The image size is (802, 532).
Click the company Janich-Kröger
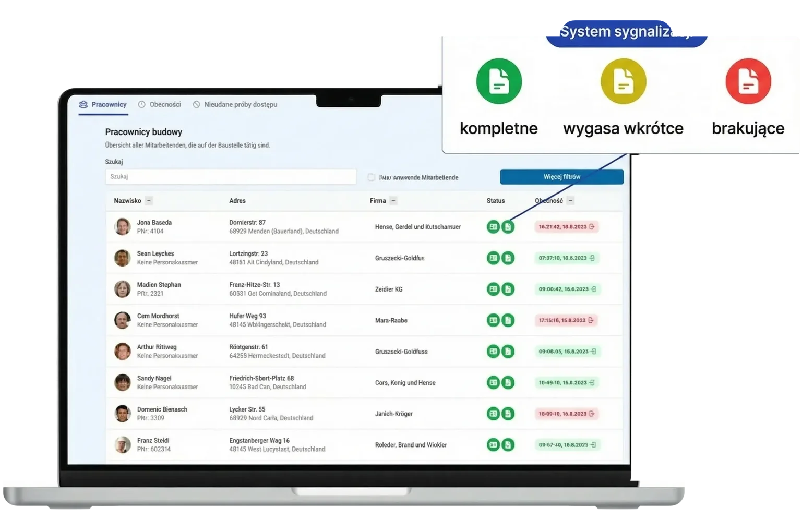(x=394, y=414)
